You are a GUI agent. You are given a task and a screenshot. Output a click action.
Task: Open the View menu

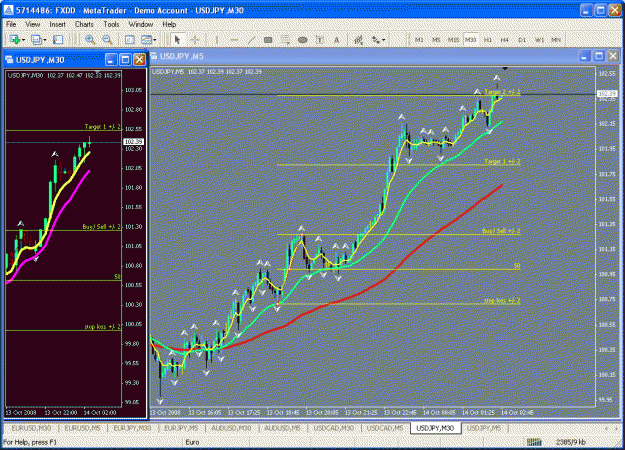tap(33, 25)
